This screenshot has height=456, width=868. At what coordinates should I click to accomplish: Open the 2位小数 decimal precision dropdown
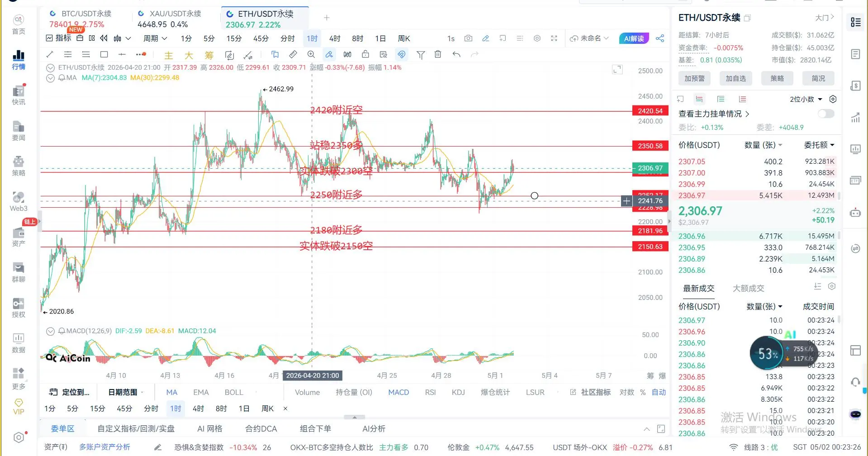pos(806,99)
